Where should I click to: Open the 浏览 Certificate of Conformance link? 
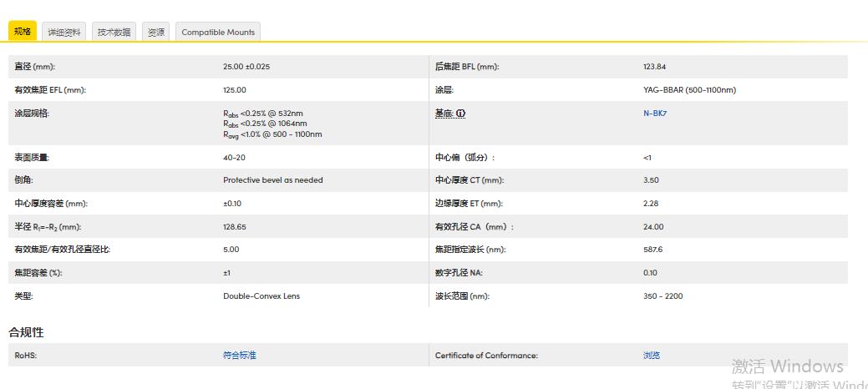coord(652,356)
